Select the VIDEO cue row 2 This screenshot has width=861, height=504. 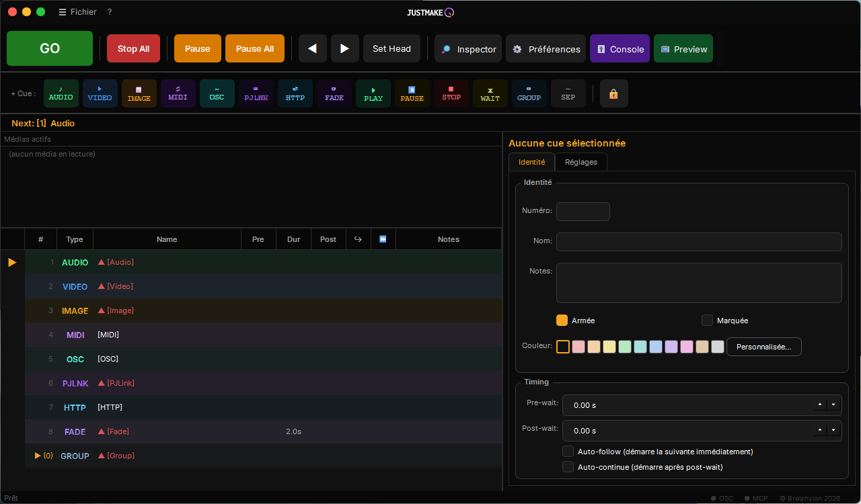[x=263, y=286]
